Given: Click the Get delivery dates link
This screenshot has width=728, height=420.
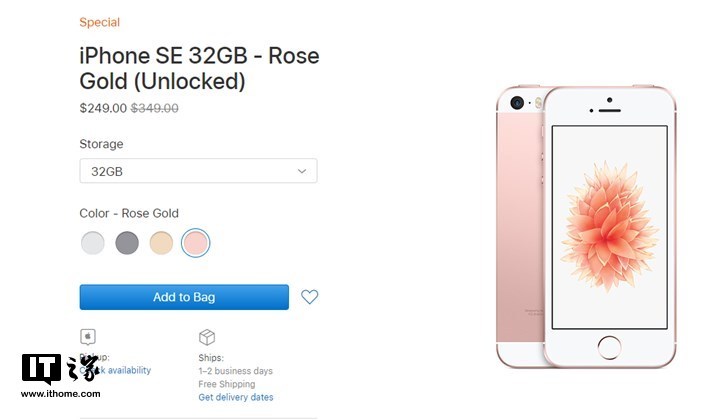Looking at the screenshot, I should [236, 397].
